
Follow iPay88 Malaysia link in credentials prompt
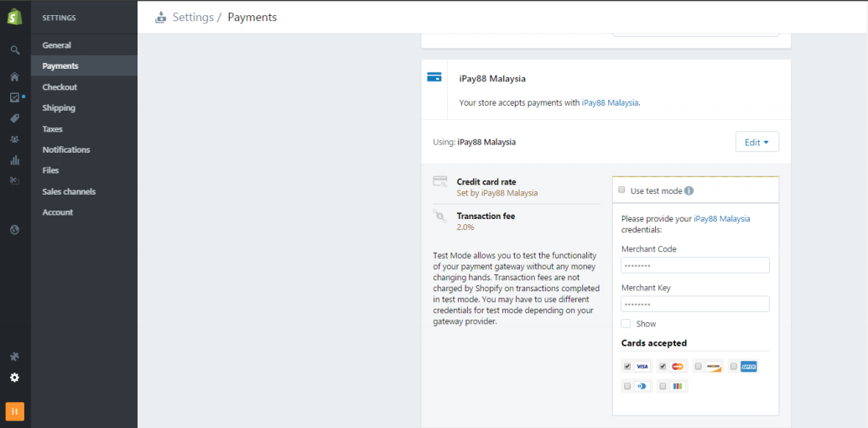point(722,219)
